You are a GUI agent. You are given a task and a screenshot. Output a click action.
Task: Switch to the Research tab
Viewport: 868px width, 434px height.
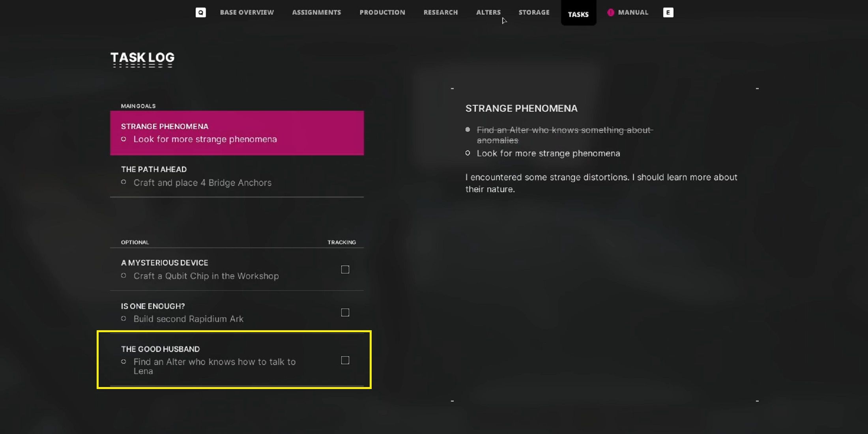[x=441, y=13]
